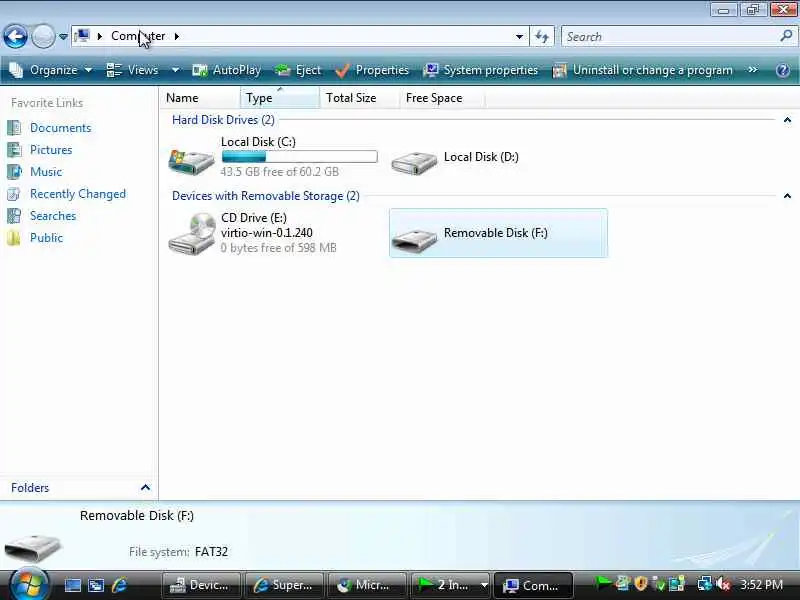Click virtio-win-0.1.240 disc label
The height and width of the screenshot is (600, 800).
266,233
